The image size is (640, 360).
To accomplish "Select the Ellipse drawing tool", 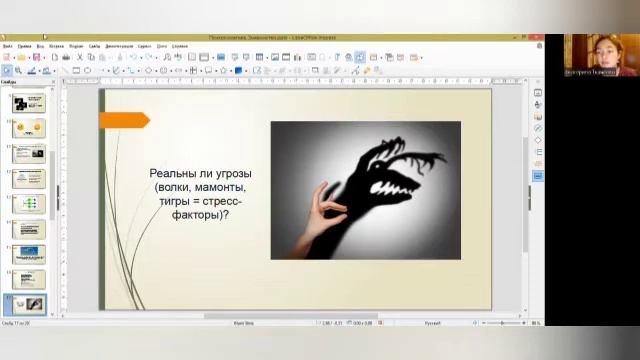I will pos(87,71).
